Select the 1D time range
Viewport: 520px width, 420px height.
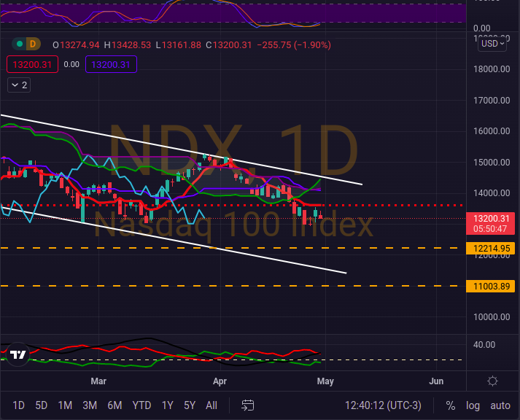(x=18, y=405)
